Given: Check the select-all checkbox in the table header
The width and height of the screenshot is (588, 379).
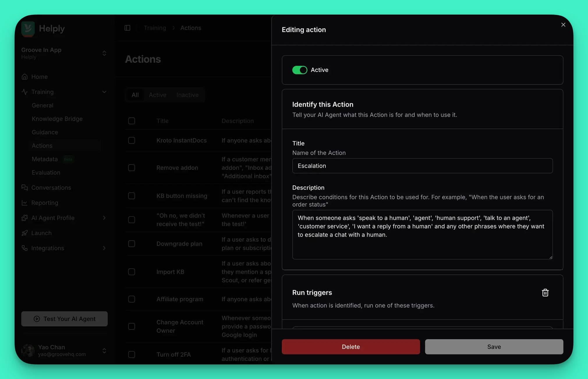Looking at the screenshot, I should coord(132,121).
